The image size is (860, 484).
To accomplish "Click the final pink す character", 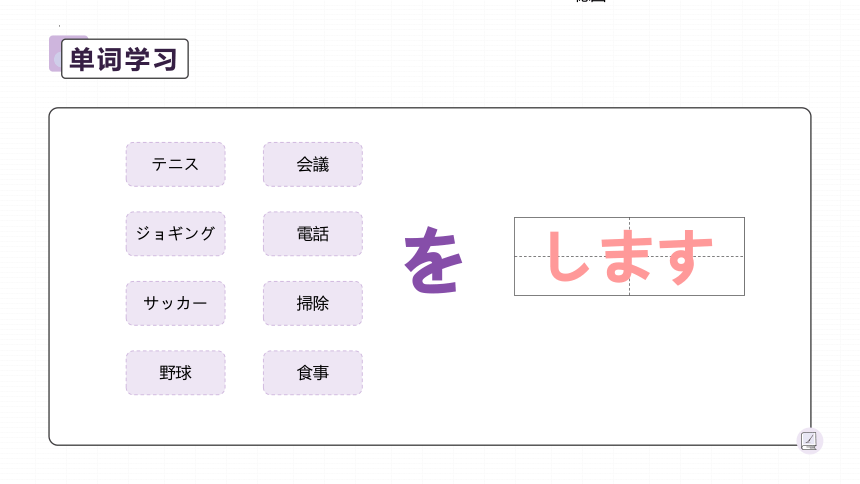I will click(x=686, y=257).
